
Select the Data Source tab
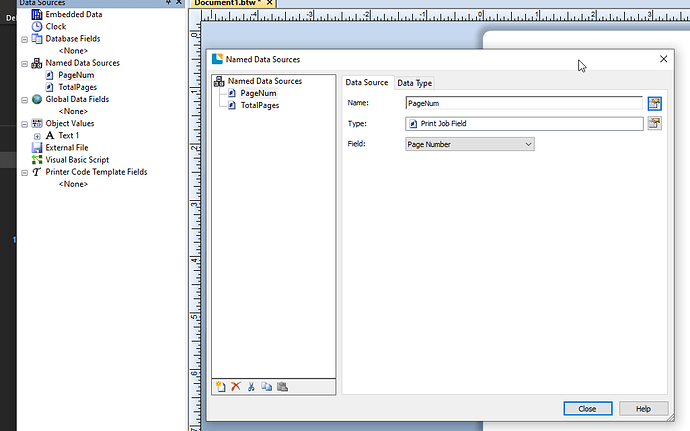coord(367,82)
